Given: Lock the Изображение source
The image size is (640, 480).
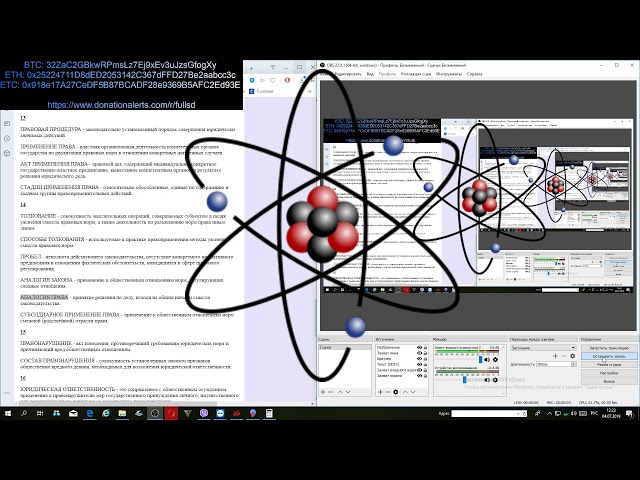Looking at the screenshot, I should [426, 347].
